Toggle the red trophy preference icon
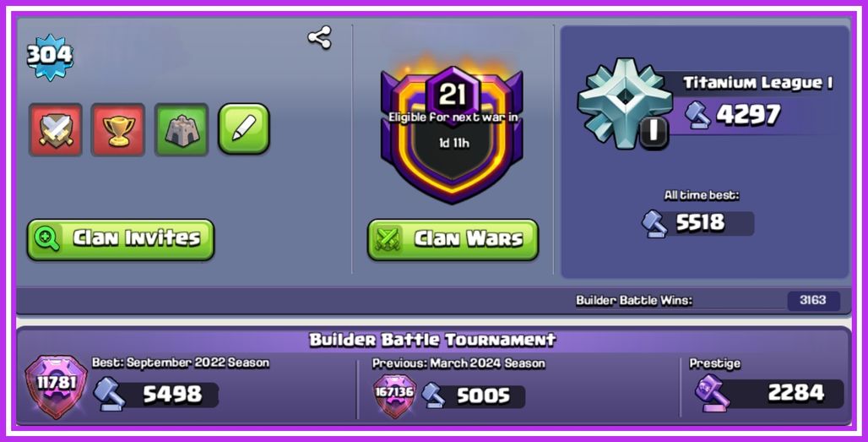The image size is (868, 442). click(118, 129)
